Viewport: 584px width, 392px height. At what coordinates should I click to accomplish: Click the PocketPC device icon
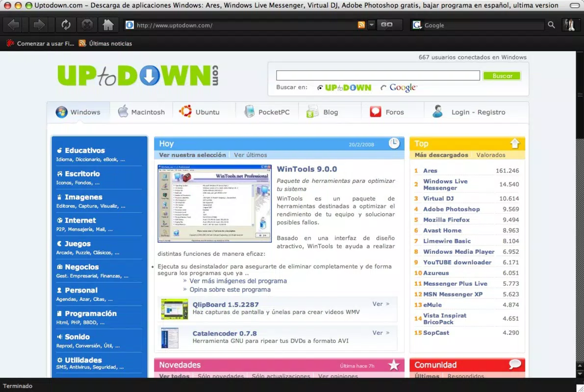pyautogui.click(x=249, y=111)
